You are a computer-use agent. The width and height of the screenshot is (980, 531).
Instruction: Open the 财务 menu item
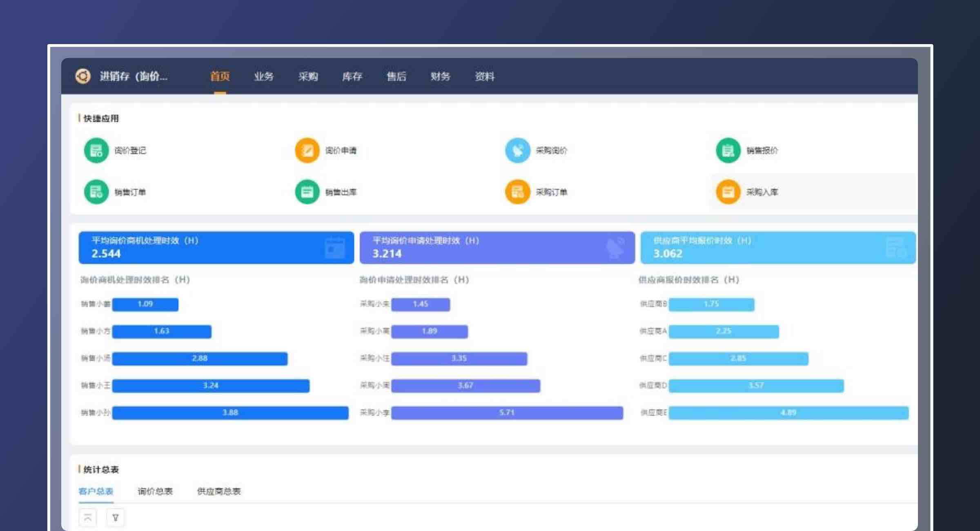440,76
